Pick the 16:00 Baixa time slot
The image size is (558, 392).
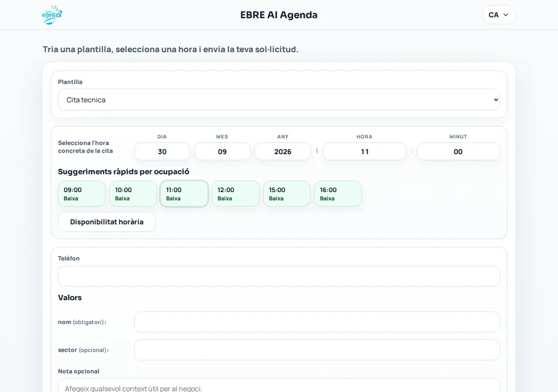coord(338,194)
